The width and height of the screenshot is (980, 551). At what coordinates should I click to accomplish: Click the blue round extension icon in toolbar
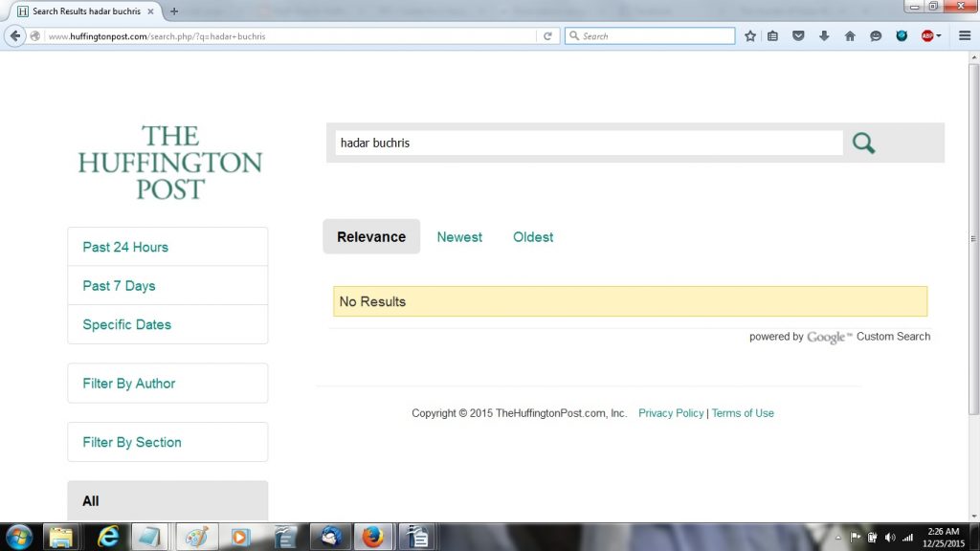click(x=902, y=36)
